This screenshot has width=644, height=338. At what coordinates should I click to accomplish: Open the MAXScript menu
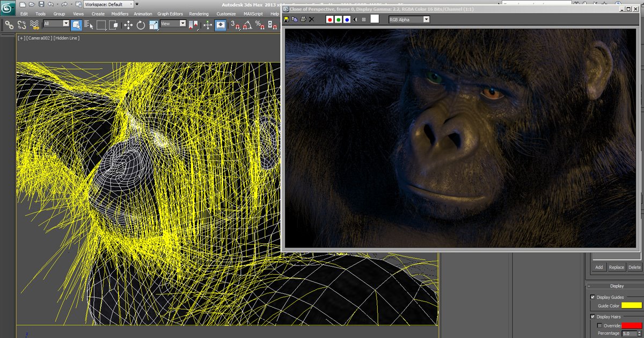tap(253, 14)
